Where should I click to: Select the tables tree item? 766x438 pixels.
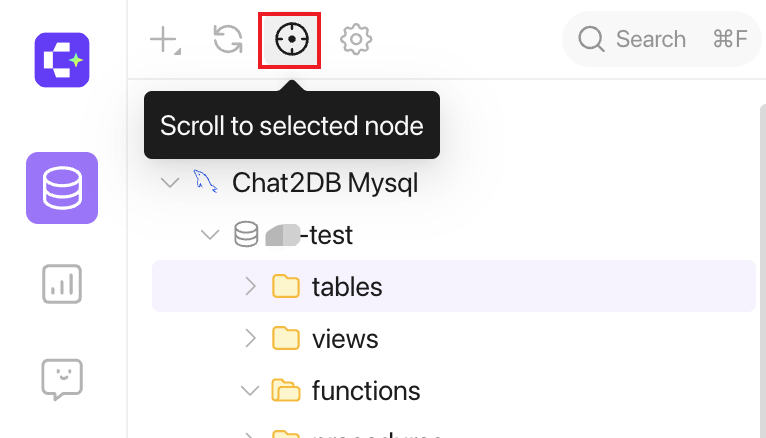pos(454,286)
